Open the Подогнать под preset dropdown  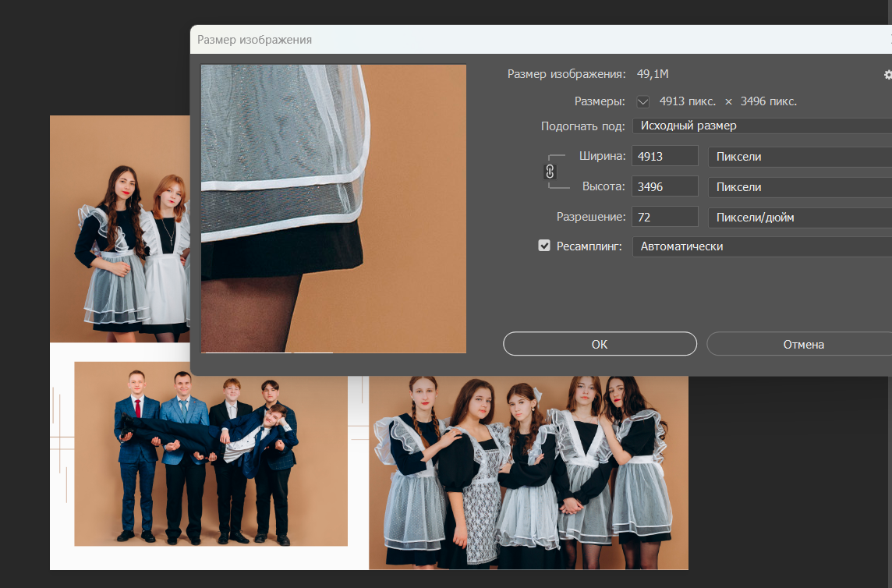pyautogui.click(x=763, y=126)
